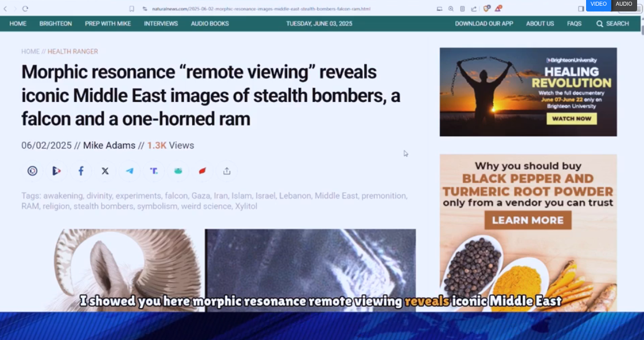Share the article via Telegram
Image resolution: width=644 pixels, height=340 pixels.
point(130,171)
